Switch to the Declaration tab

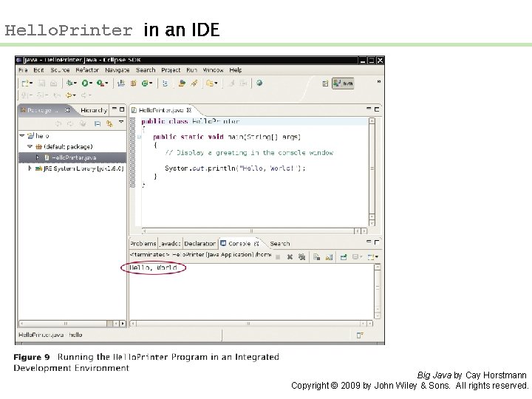pyautogui.click(x=199, y=244)
